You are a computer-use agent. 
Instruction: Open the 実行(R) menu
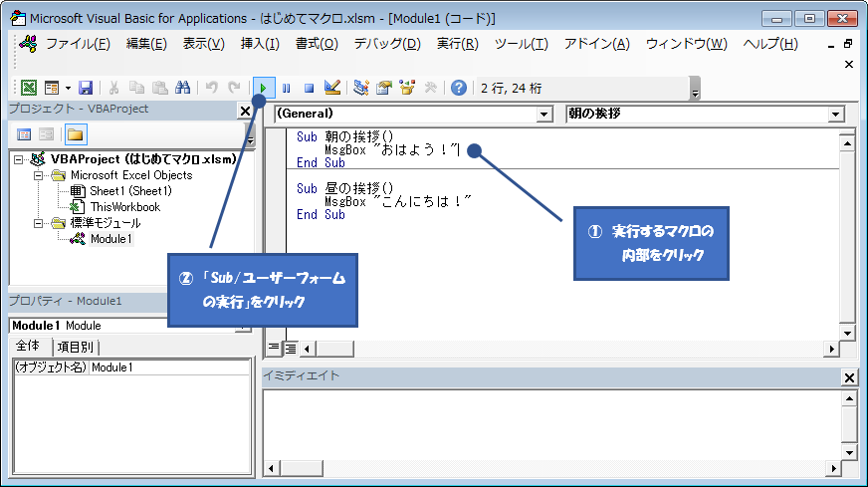click(457, 44)
